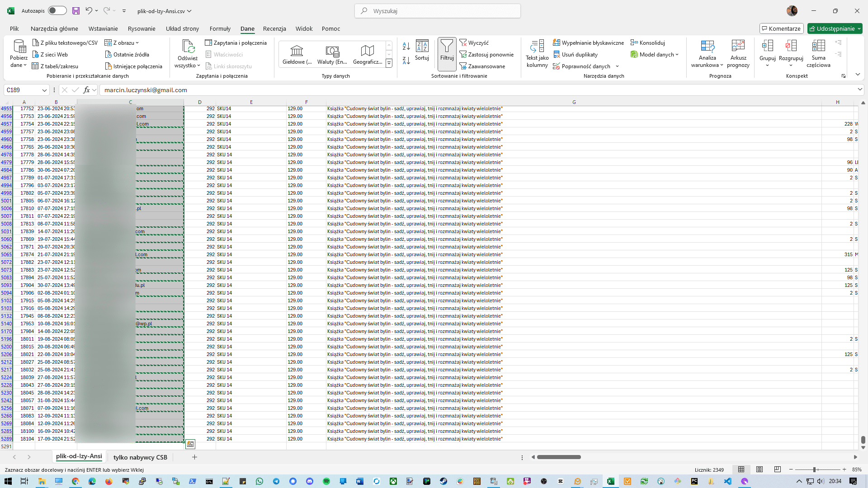Click the Sortuj sort icon
Screen dimensions: 868x488
[x=422, y=47]
